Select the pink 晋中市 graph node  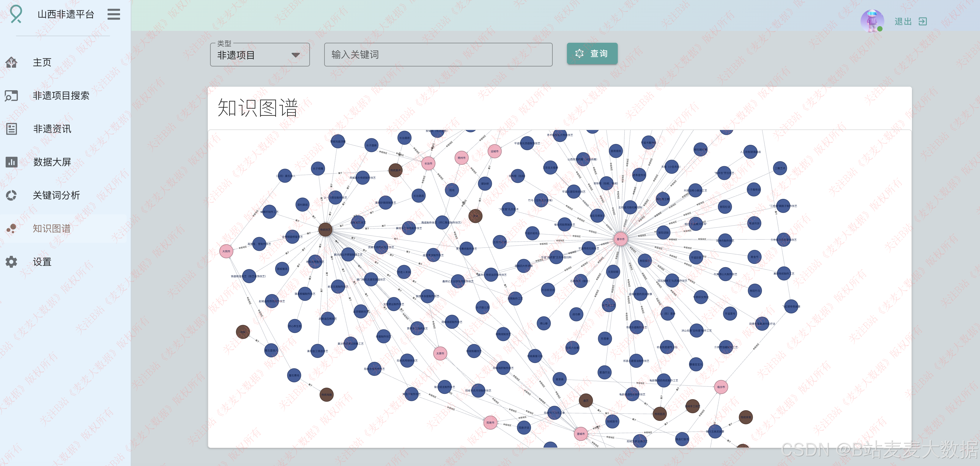pyautogui.click(x=620, y=239)
